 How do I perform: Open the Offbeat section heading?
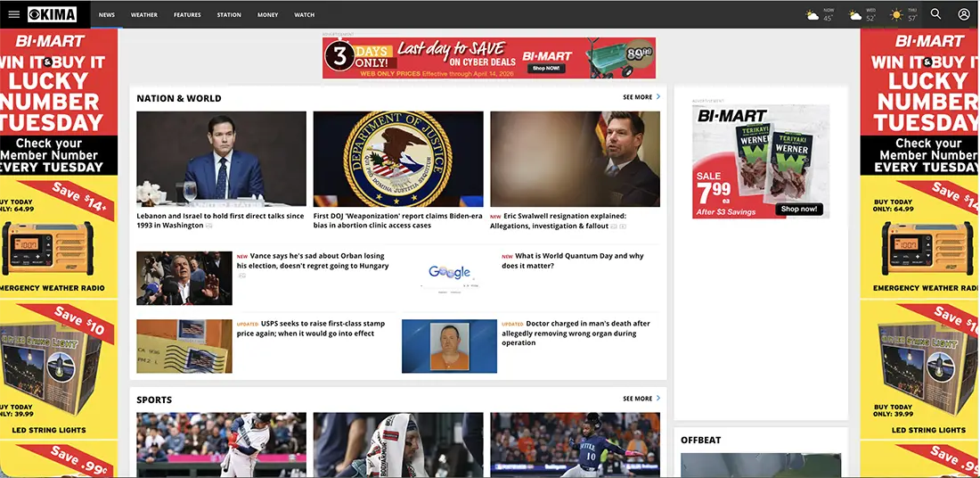700,440
